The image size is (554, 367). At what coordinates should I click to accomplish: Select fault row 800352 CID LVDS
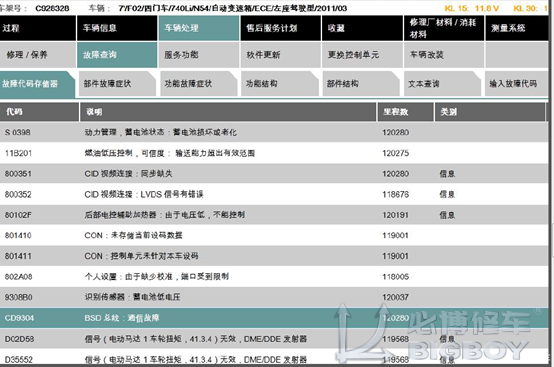tap(274, 194)
